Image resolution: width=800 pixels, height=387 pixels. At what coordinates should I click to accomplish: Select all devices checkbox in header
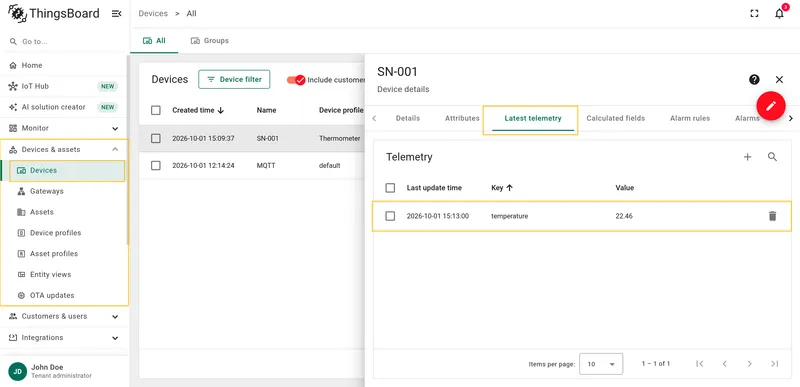[156, 110]
